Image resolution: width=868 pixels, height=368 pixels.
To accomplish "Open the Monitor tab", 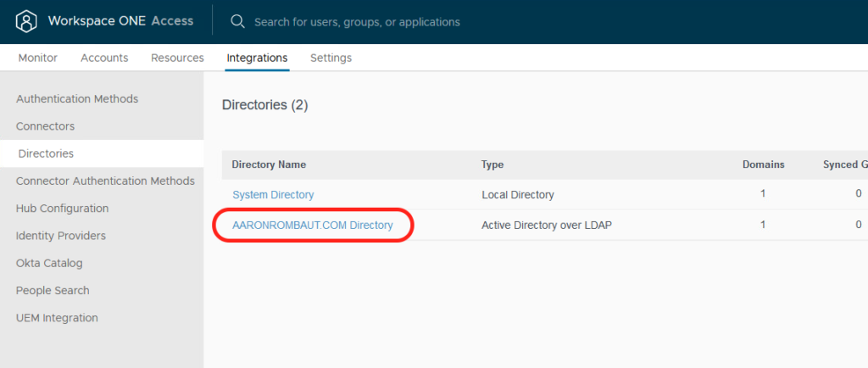I will pyautogui.click(x=38, y=58).
